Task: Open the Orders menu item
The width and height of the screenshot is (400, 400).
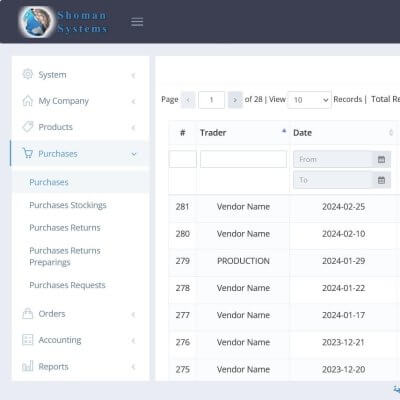Action: tap(80, 314)
